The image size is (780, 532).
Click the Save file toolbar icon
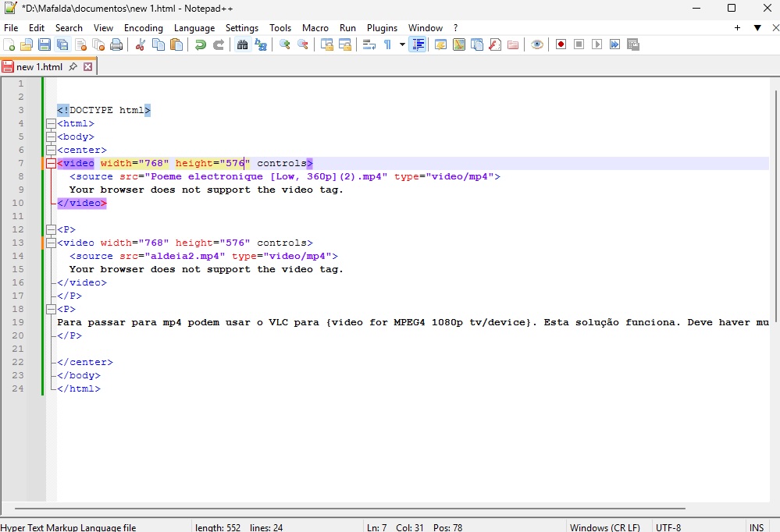click(x=45, y=44)
